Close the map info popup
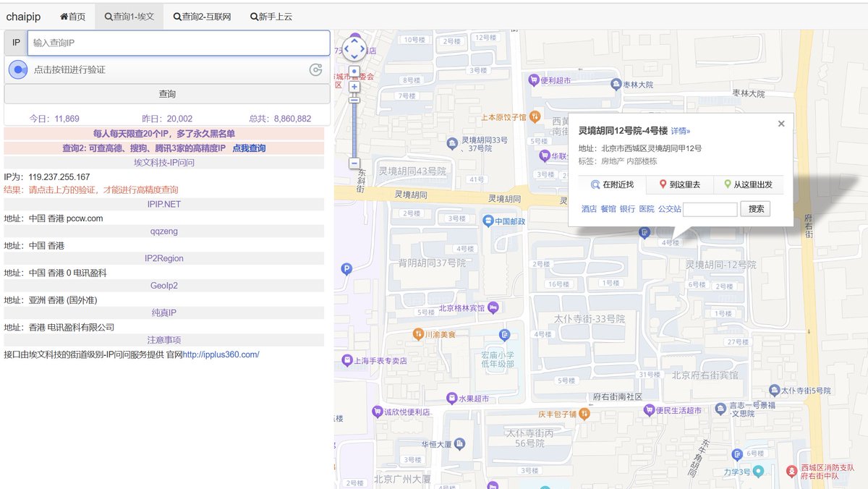This screenshot has height=489, width=868. [781, 124]
